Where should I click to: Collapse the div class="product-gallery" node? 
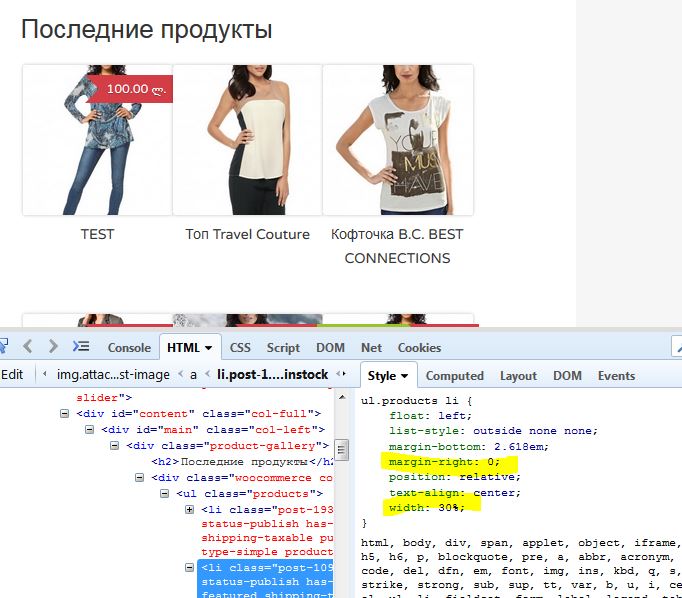115,445
